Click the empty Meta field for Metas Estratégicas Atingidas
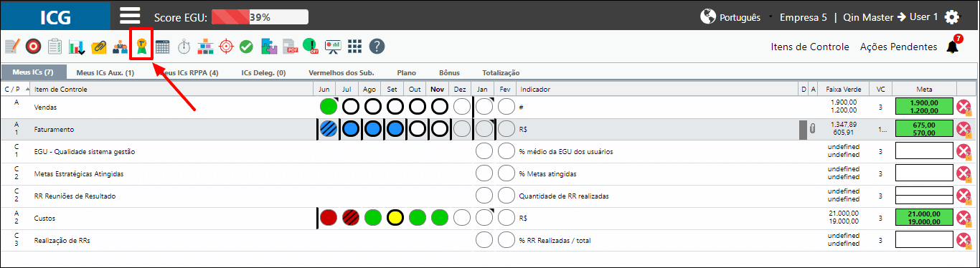 tap(925, 173)
